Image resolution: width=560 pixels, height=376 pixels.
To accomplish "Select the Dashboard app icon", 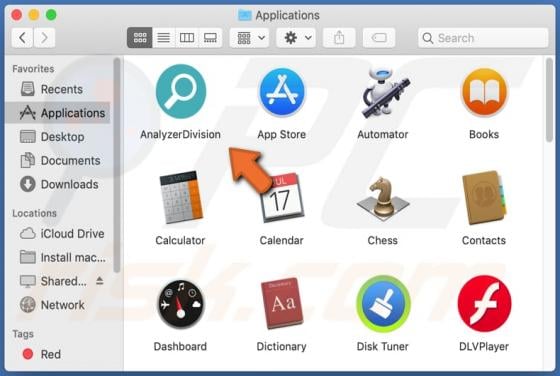I will (x=181, y=304).
